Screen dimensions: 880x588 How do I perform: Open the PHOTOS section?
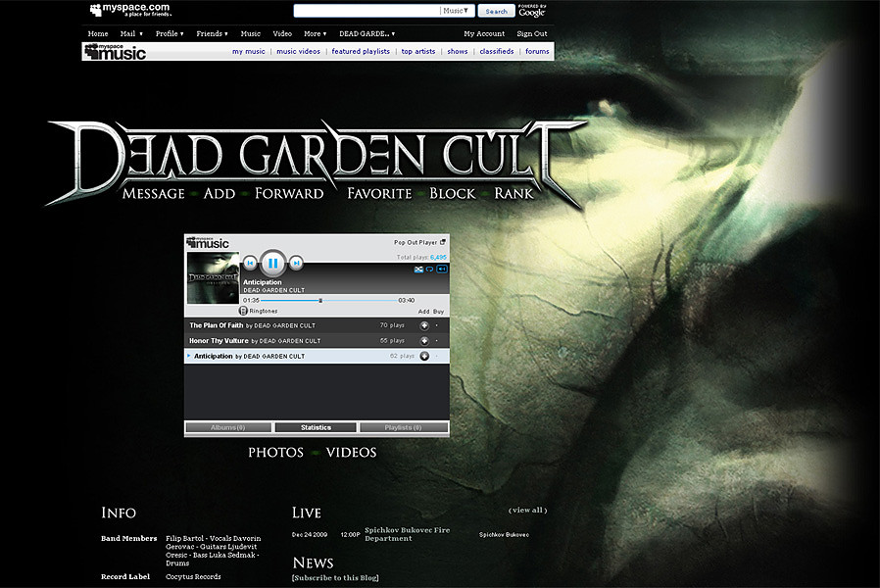275,452
